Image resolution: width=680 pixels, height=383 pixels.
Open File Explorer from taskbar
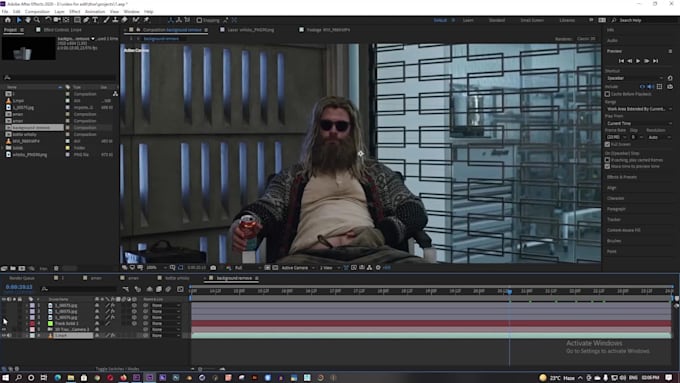[x=71, y=378]
